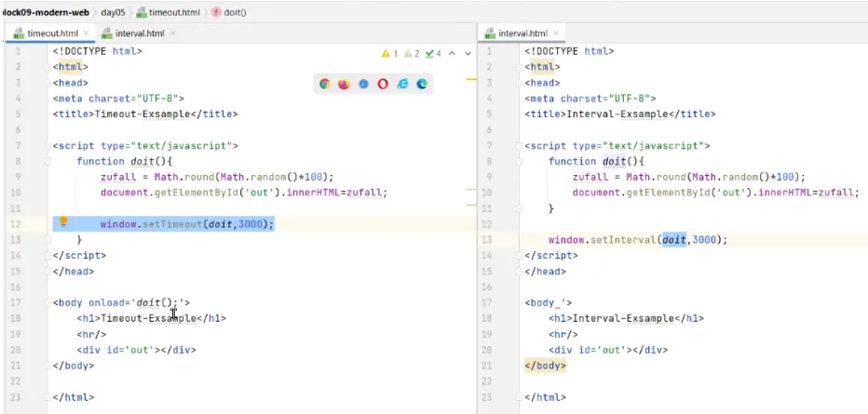
Task: Click the Timeout-Exsample title text on line 5
Action: (x=142, y=114)
